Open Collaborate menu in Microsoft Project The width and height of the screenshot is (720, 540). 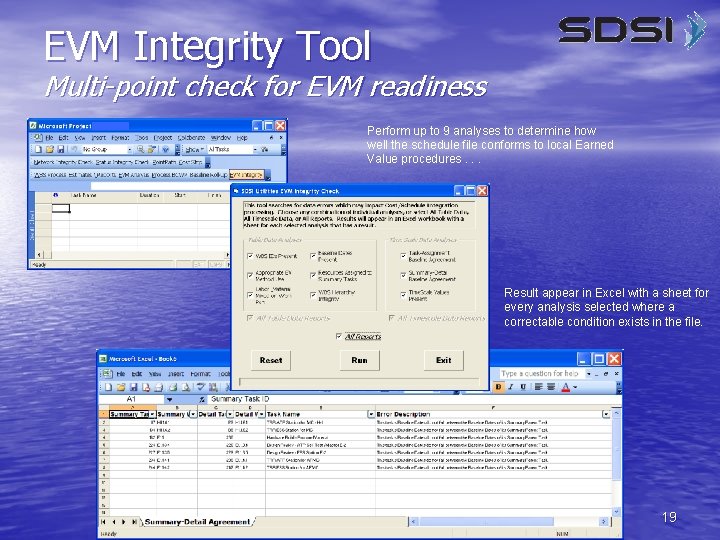tap(191, 138)
